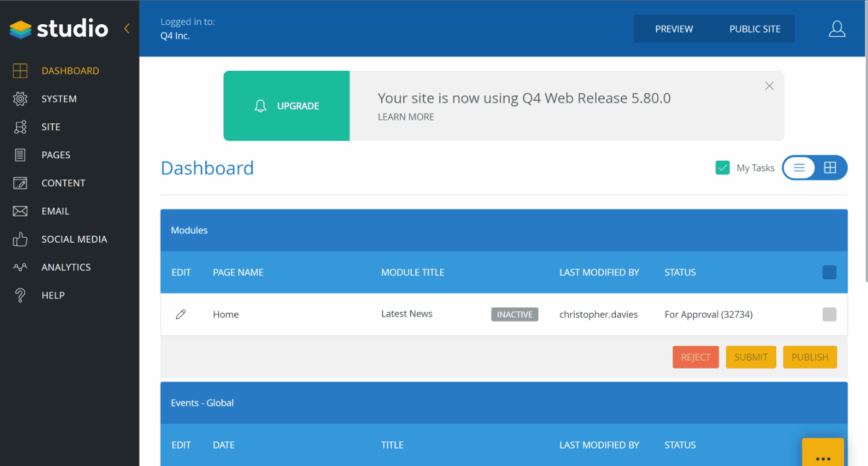Viewport: 868px width, 466px height.
Task: Click the Analytics graph icon
Action: pyautogui.click(x=20, y=267)
